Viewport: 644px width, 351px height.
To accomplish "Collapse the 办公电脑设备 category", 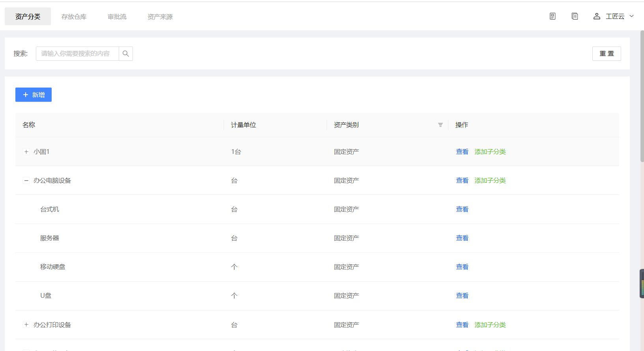I will [x=26, y=181].
